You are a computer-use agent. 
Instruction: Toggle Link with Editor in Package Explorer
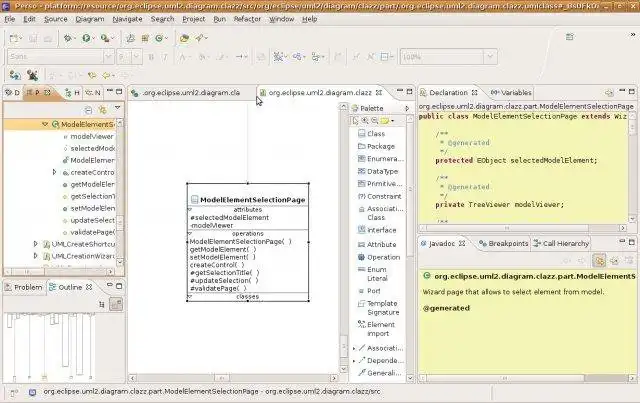(x=102, y=110)
